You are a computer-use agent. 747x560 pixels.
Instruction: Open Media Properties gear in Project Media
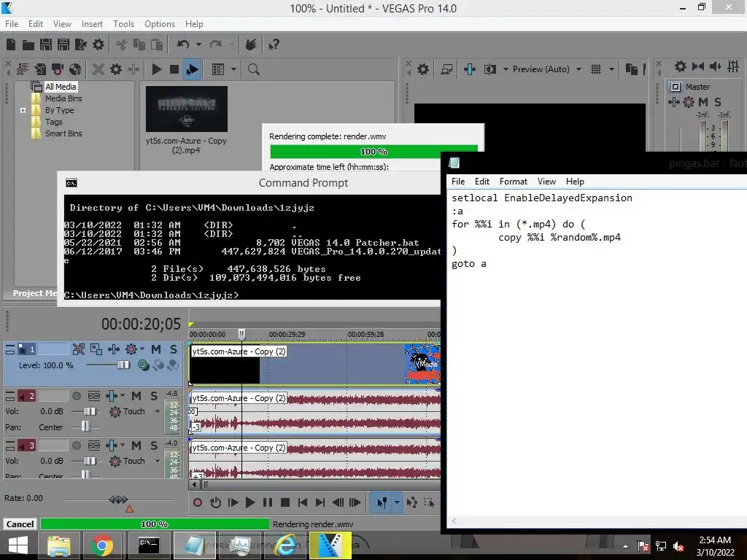pyautogui.click(x=116, y=69)
